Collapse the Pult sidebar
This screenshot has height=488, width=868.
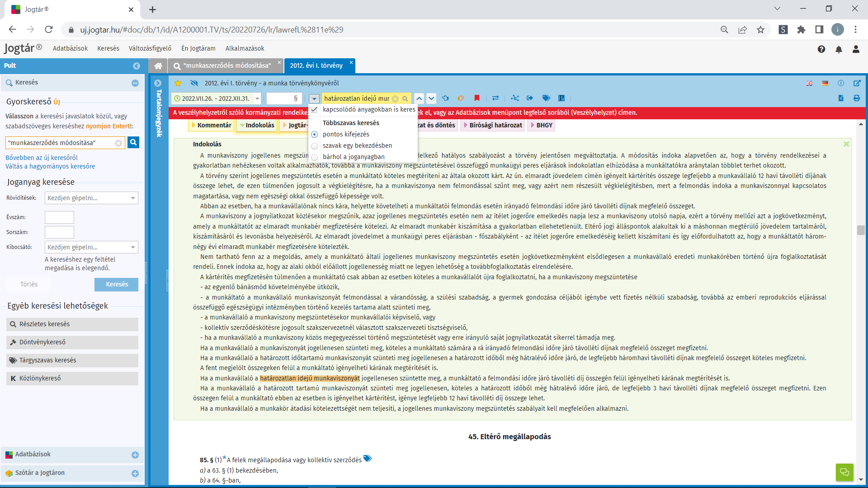click(137, 66)
